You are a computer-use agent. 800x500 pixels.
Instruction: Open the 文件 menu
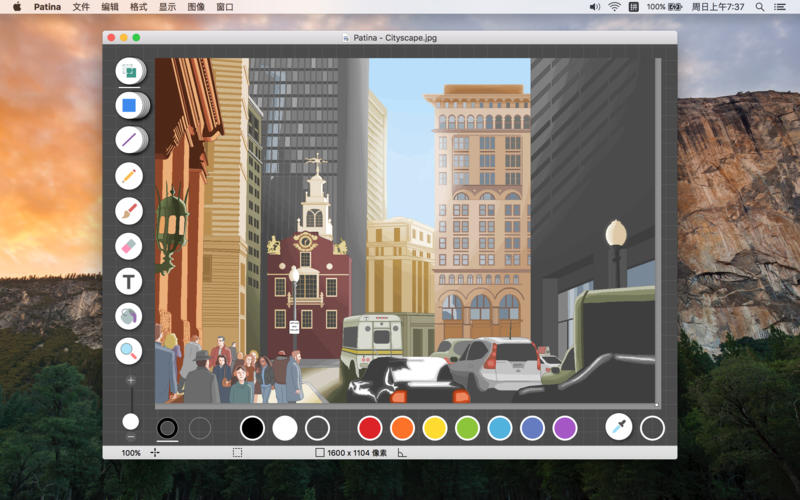[x=81, y=7]
